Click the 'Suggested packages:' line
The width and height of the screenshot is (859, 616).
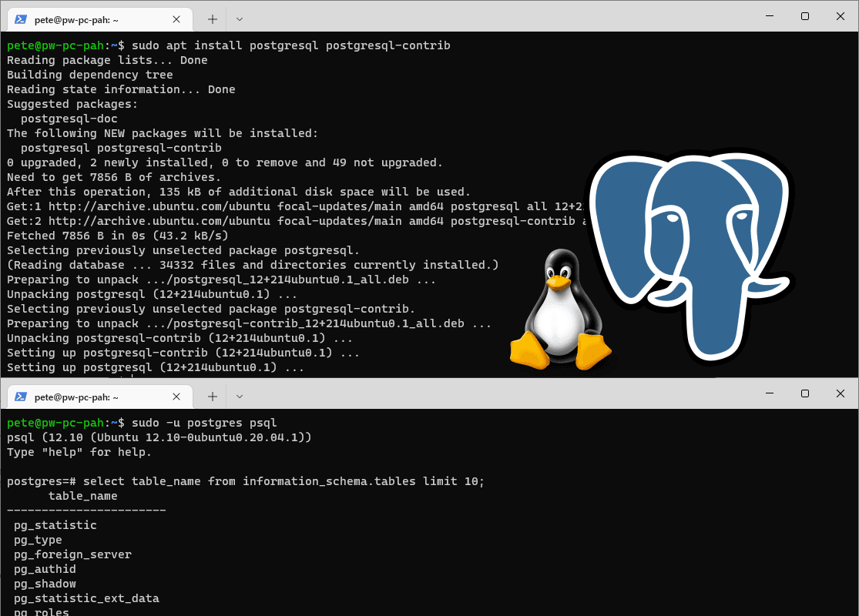click(x=72, y=104)
